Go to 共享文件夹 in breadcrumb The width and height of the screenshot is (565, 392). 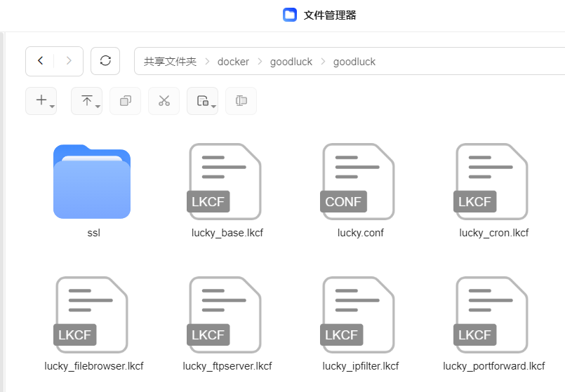[170, 62]
